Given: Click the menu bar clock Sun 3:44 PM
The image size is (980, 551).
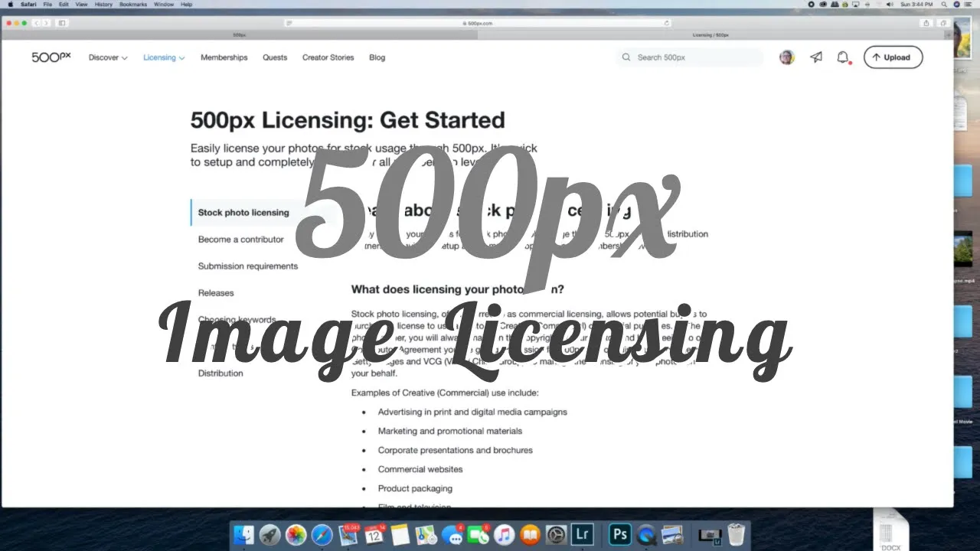Looking at the screenshot, I should pos(917,5).
